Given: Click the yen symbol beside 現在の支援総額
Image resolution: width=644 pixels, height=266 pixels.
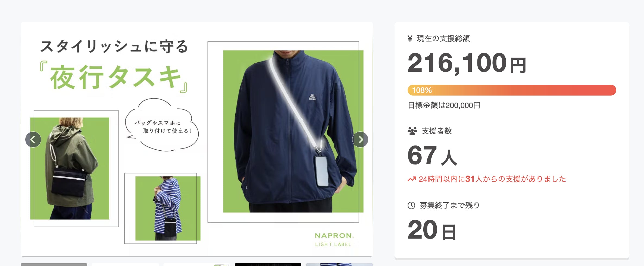Looking at the screenshot, I should click(410, 39).
